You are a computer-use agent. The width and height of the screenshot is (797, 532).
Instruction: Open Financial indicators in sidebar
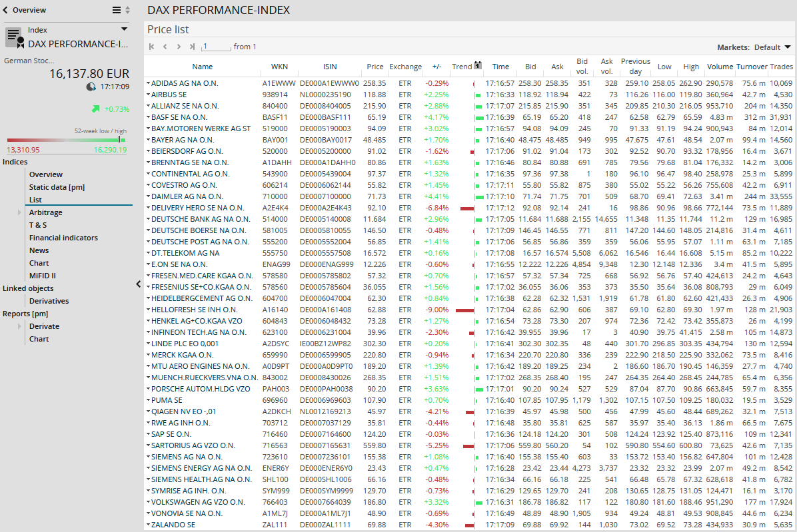63,238
